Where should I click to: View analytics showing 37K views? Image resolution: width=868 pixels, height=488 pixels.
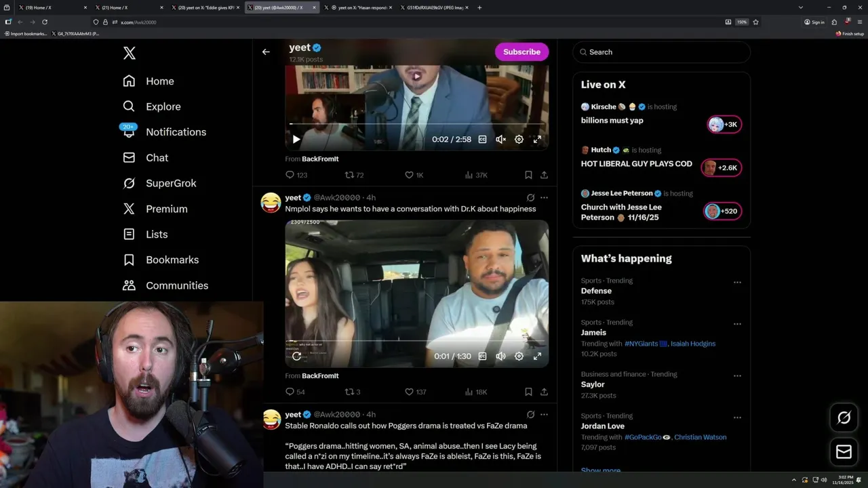(476, 175)
